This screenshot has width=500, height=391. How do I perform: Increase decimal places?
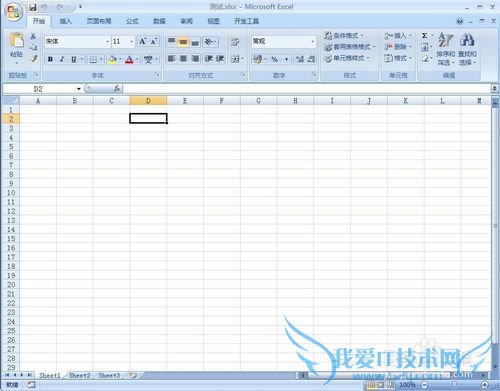click(300, 59)
